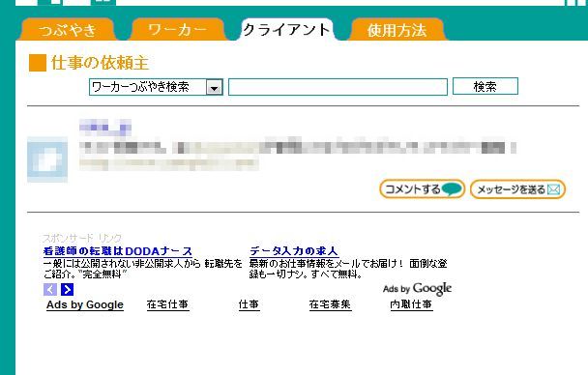Expand the ワーカーつぶやき検索 dropdown arrow

tap(214, 88)
